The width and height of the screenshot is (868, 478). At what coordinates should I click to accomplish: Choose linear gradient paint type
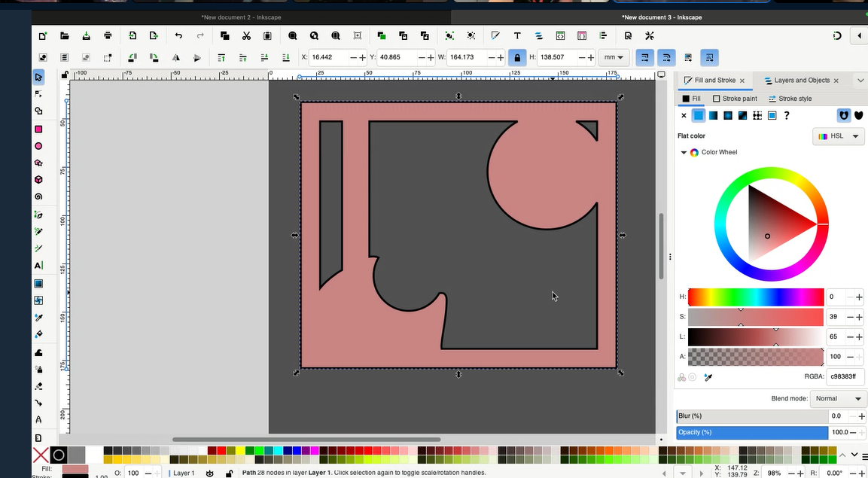coord(713,116)
